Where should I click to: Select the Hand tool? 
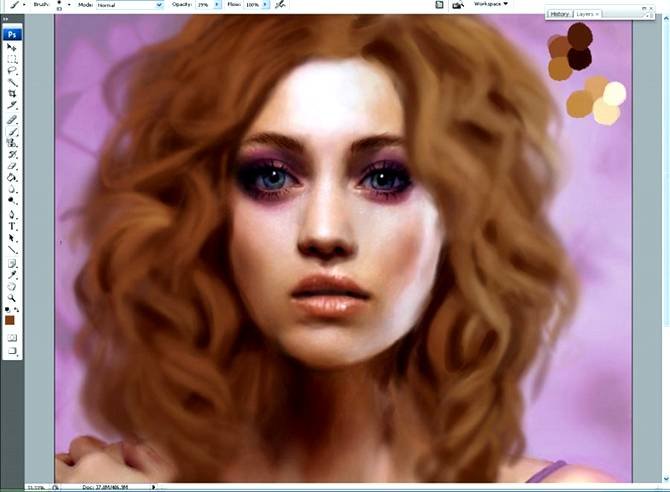pos(13,286)
